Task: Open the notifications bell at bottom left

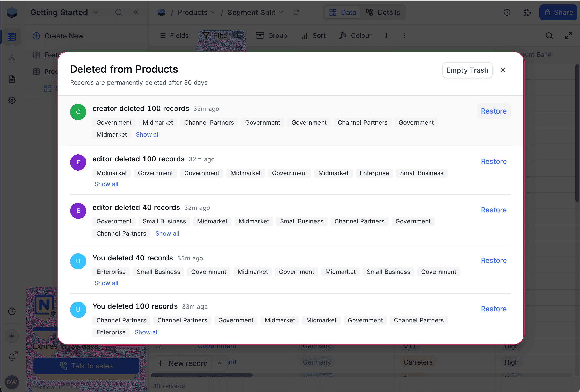Action: coord(12,357)
